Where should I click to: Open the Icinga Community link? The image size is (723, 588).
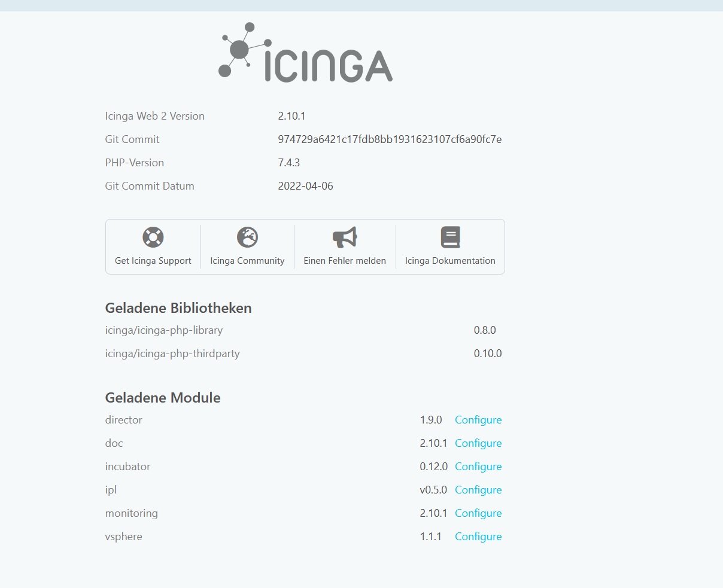tap(247, 261)
